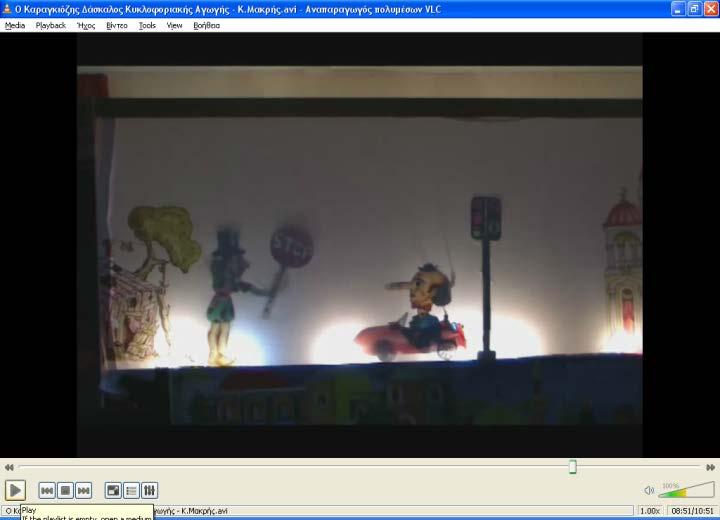Open the Βοήθεια help menu
Screen dimensions: 720x520
tap(207, 26)
